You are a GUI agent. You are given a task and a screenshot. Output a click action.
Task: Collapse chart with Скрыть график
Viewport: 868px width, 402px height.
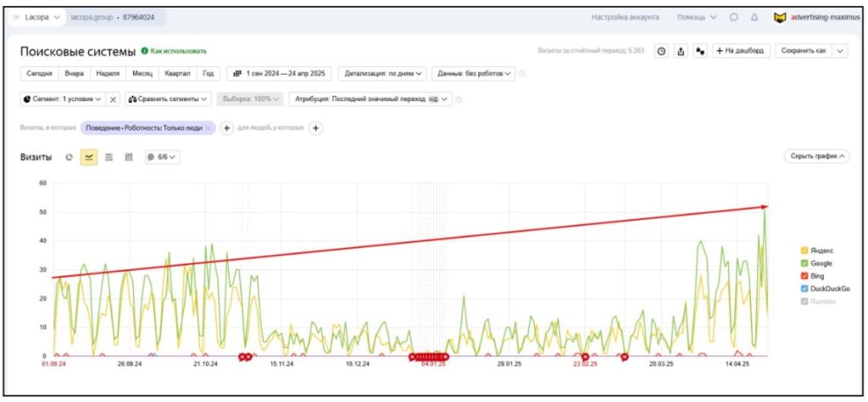coord(817,157)
